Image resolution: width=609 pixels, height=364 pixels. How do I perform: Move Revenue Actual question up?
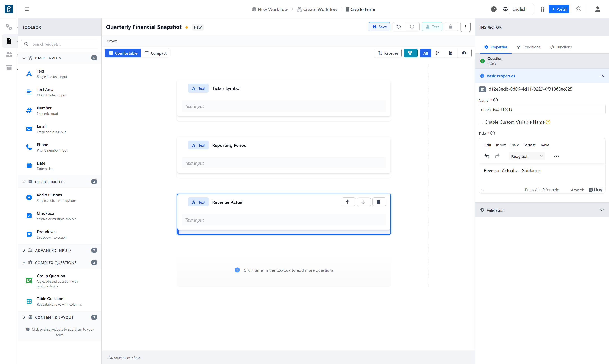pyautogui.click(x=348, y=202)
